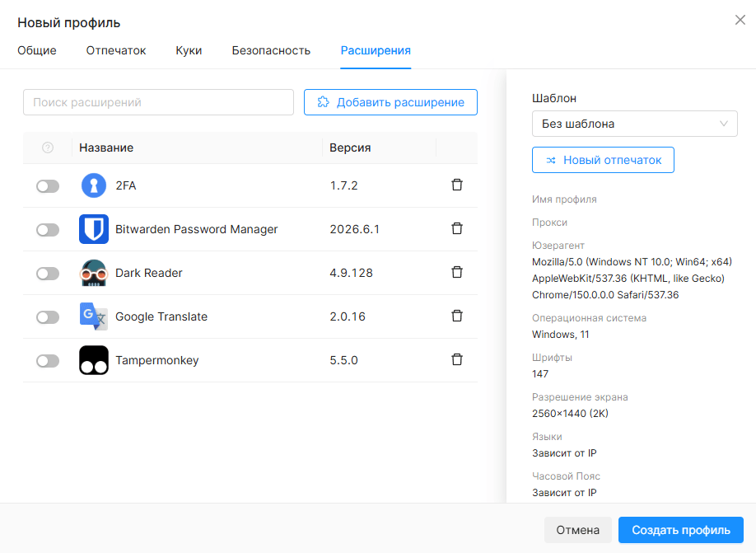Click the Юзерагент Mozilla/5.0 string
Viewport: 756px width, 553px height.
[632, 279]
